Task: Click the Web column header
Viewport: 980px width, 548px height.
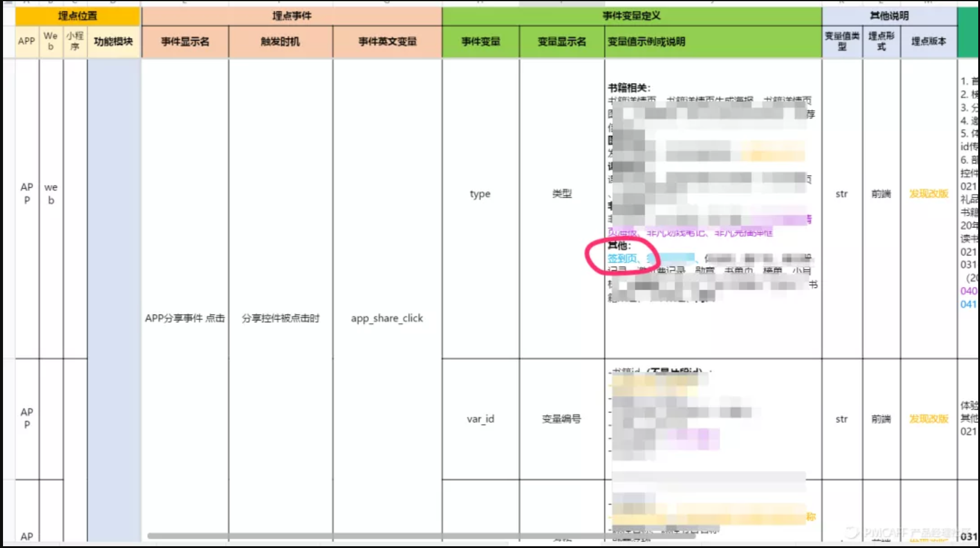Action: 51,42
